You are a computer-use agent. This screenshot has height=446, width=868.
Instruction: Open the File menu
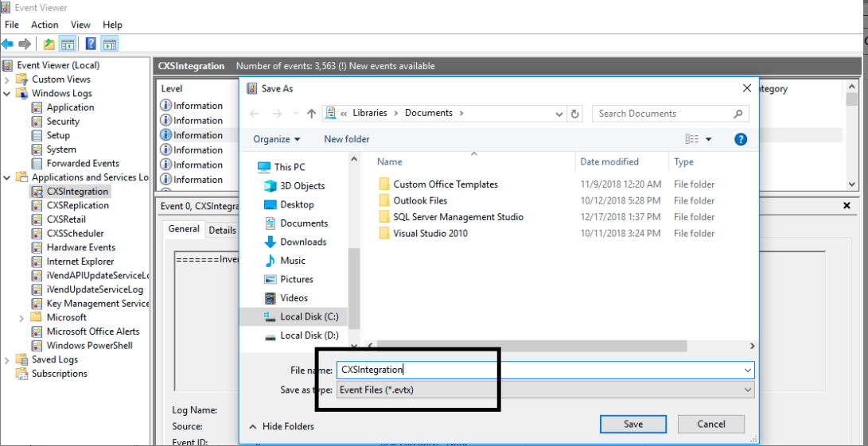coord(12,25)
